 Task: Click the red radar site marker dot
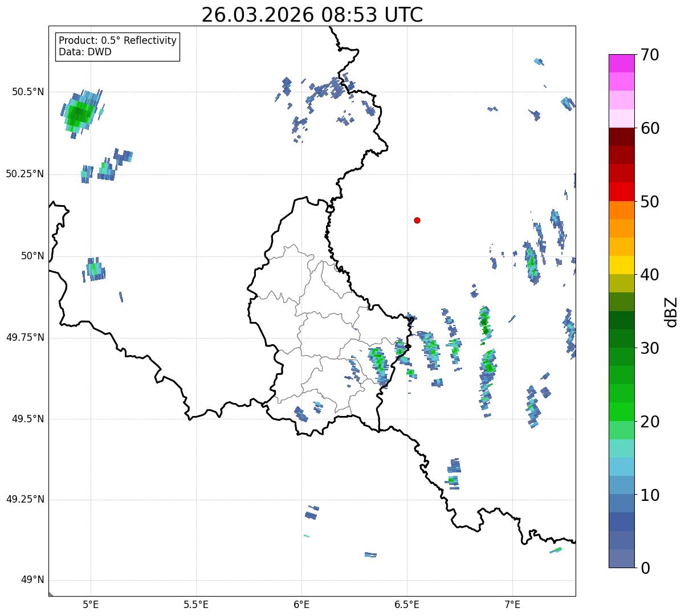click(417, 220)
